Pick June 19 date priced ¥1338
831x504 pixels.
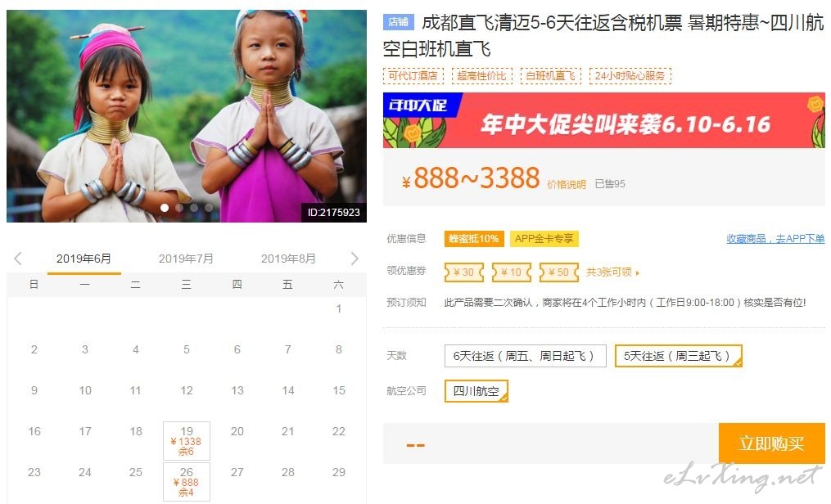(x=187, y=440)
